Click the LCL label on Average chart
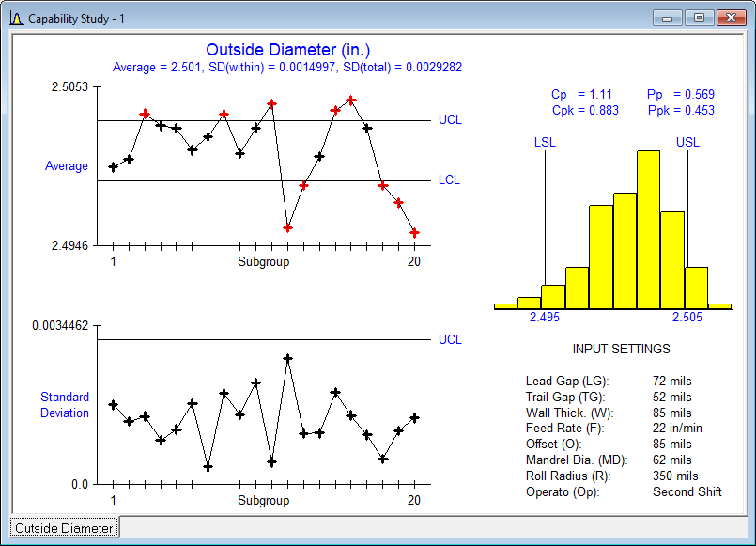756x546 pixels. point(449,179)
